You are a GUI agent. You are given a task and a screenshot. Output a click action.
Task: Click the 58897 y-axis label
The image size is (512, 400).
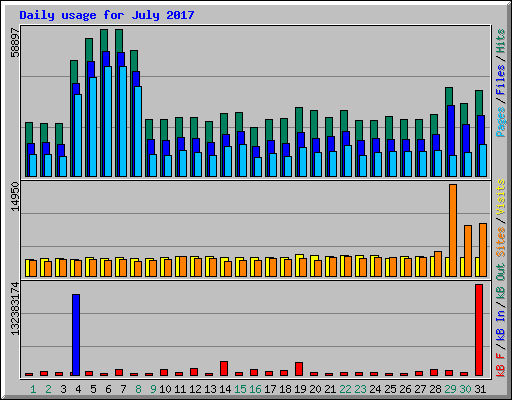coord(15,42)
